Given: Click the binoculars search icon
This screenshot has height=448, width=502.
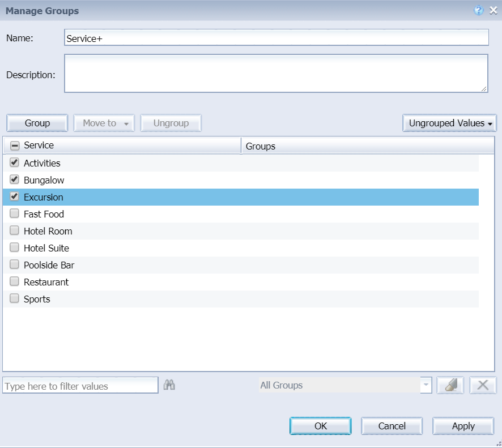Looking at the screenshot, I should pyautogui.click(x=169, y=385).
